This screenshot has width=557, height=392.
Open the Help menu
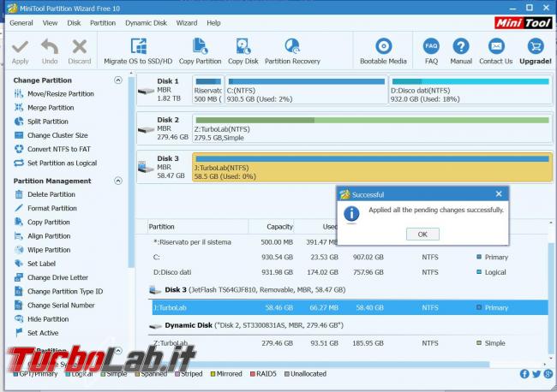coord(213,23)
